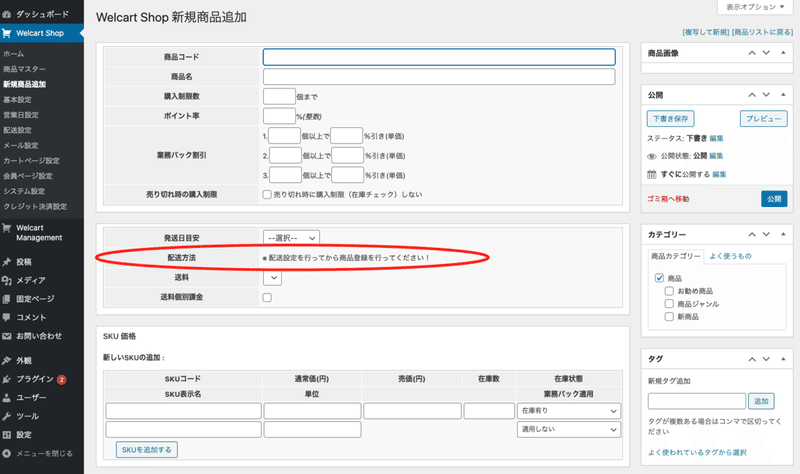Click the ユーザー person icon
This screenshot has width=800, height=474.
click(x=7, y=397)
